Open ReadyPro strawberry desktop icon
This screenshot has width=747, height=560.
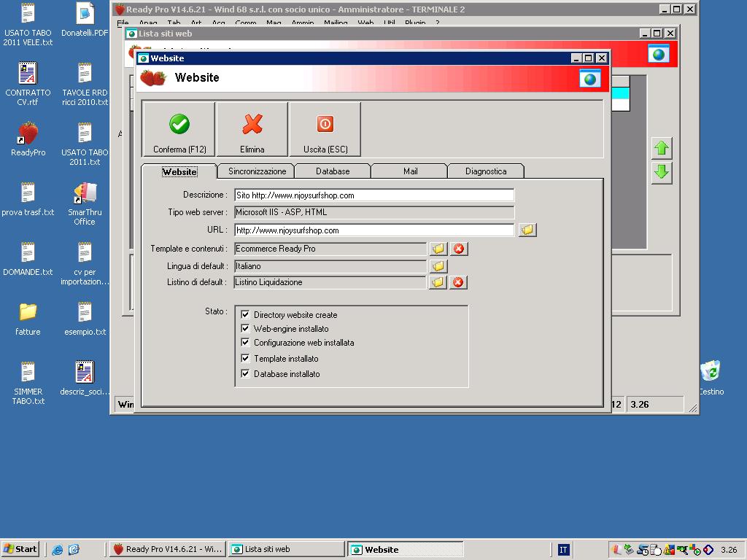[28, 139]
